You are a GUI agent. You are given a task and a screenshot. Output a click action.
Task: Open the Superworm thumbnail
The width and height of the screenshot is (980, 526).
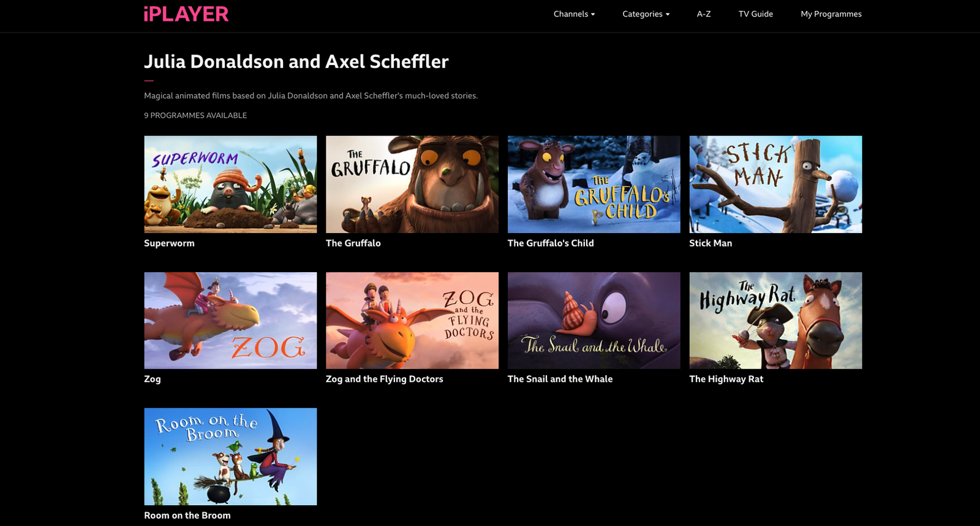(x=230, y=185)
